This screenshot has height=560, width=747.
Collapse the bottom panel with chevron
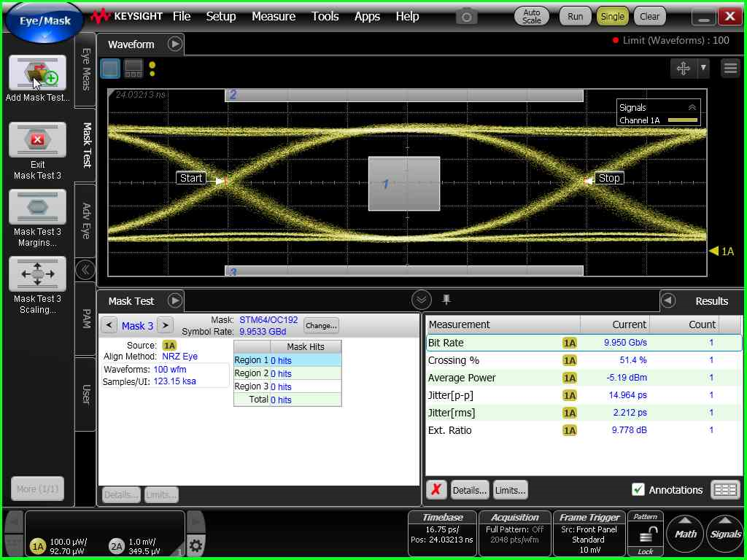(x=421, y=300)
